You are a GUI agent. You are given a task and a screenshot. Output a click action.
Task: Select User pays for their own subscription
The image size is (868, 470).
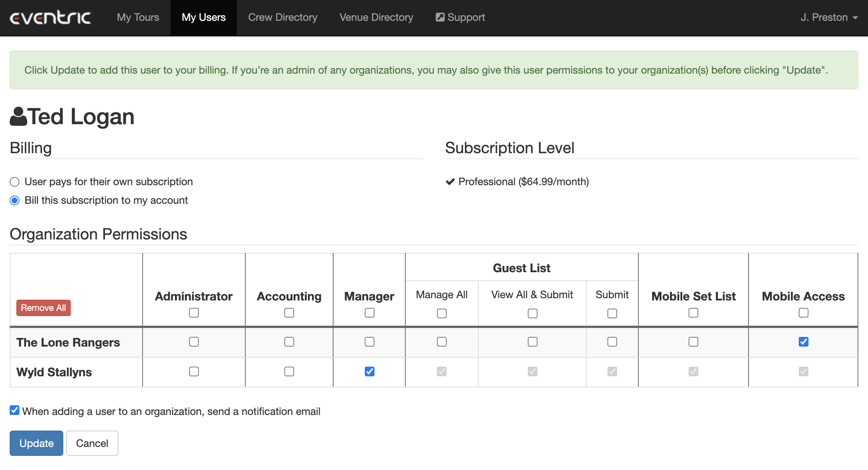pyautogui.click(x=15, y=182)
